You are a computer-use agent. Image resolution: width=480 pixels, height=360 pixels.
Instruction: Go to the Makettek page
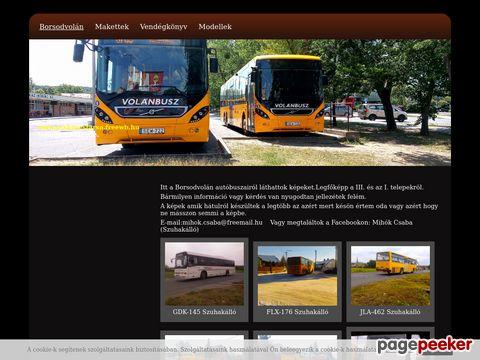[x=112, y=27]
